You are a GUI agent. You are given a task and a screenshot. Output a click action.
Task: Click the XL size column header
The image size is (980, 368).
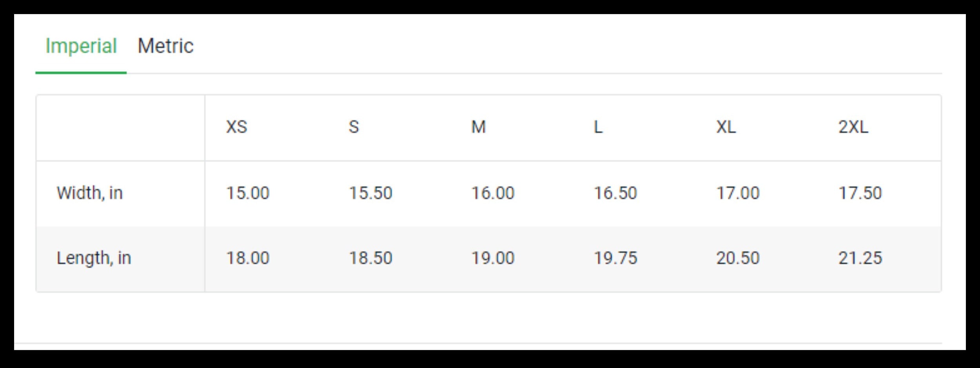[726, 127]
